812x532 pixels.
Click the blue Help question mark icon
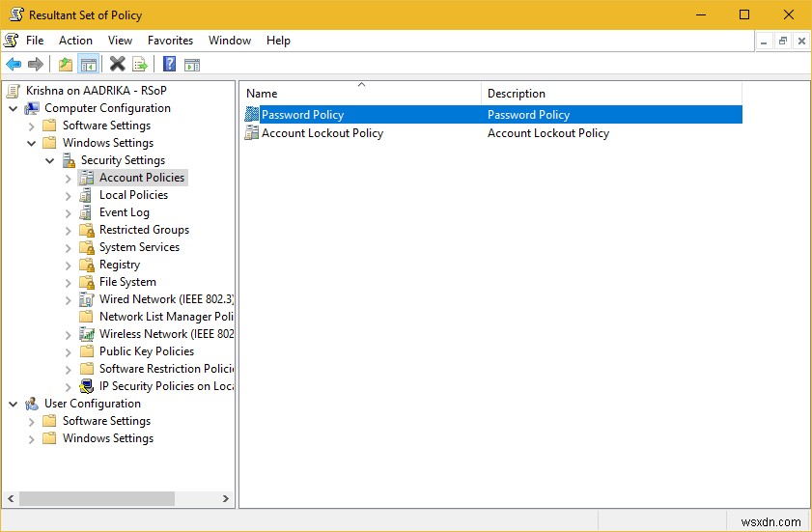click(169, 64)
